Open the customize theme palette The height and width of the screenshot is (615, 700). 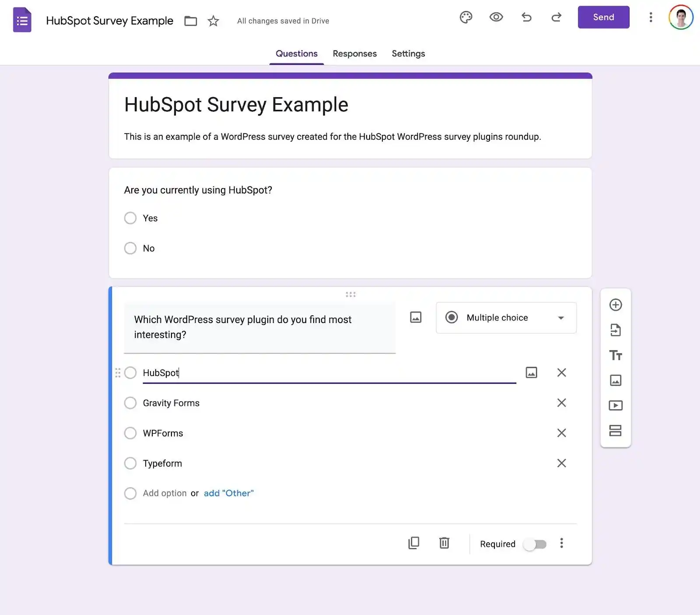pos(466,18)
